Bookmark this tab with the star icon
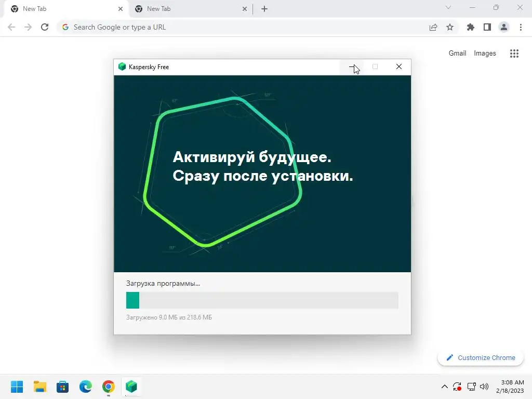This screenshot has height=399, width=532. 450,27
